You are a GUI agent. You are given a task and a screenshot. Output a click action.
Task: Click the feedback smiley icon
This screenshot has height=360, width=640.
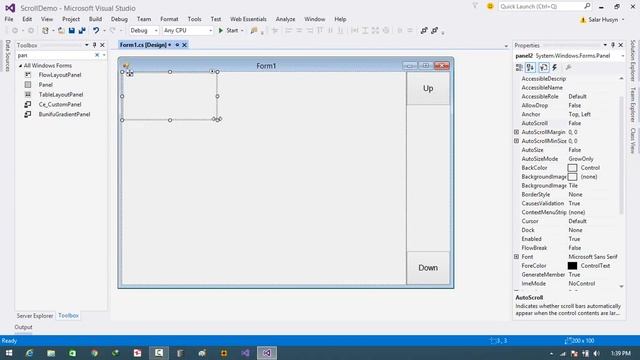(490, 6)
